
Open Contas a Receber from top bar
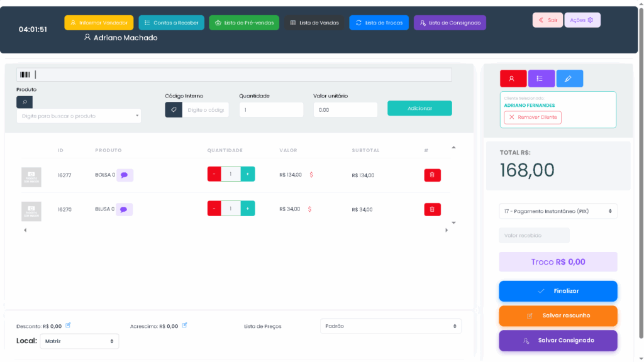(171, 23)
